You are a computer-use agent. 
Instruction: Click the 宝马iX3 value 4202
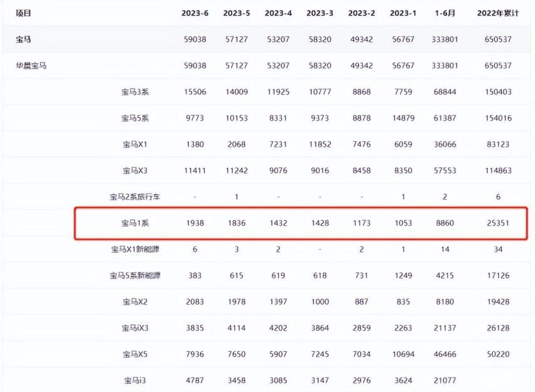coord(278,328)
